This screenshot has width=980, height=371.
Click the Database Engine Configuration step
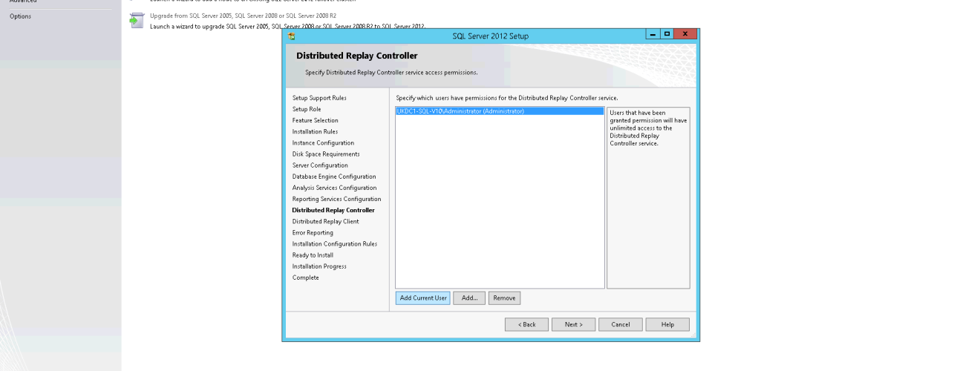[x=334, y=177]
